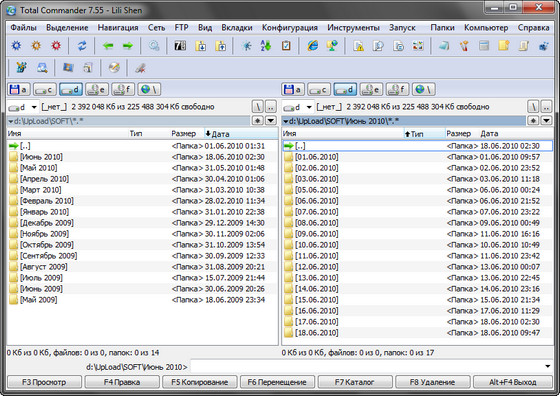Screen dimensions: 560x396
Task: Open the Файлы menu
Action: [x=24, y=27]
